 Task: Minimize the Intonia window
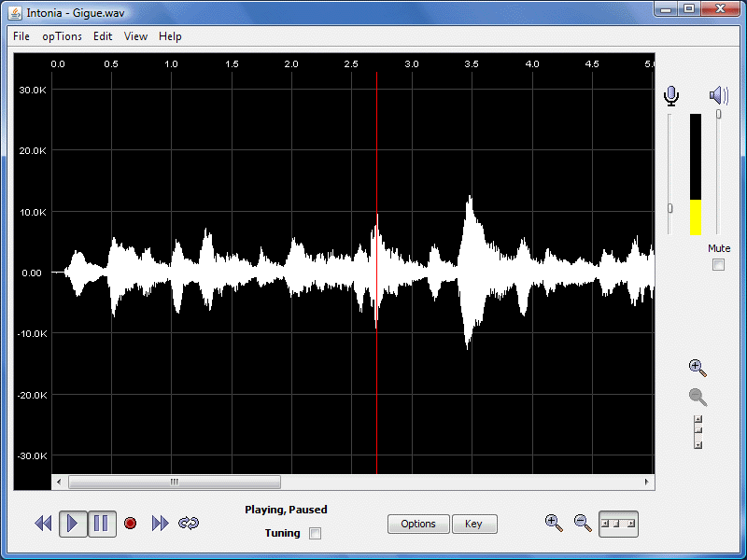pos(667,9)
